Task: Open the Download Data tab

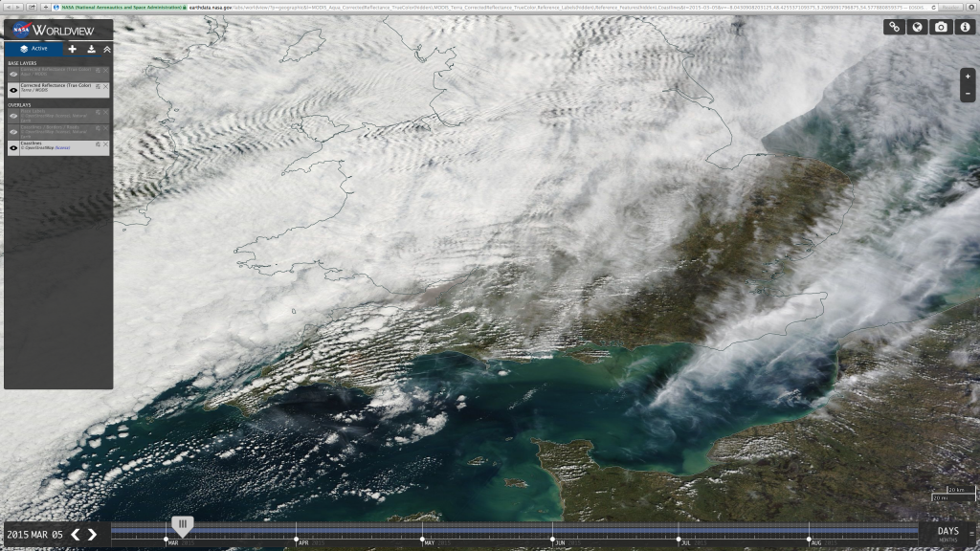Action: [91, 49]
